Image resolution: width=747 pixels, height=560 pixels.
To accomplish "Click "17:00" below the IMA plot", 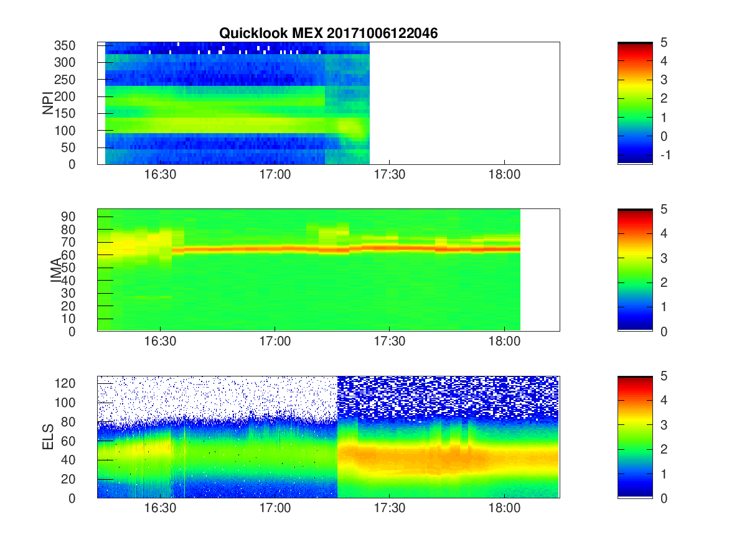I will click(x=275, y=342).
